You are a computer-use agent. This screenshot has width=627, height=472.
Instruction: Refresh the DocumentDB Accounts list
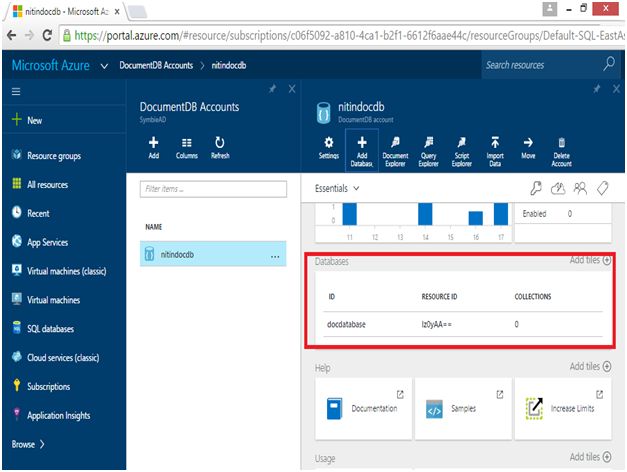[x=220, y=148]
